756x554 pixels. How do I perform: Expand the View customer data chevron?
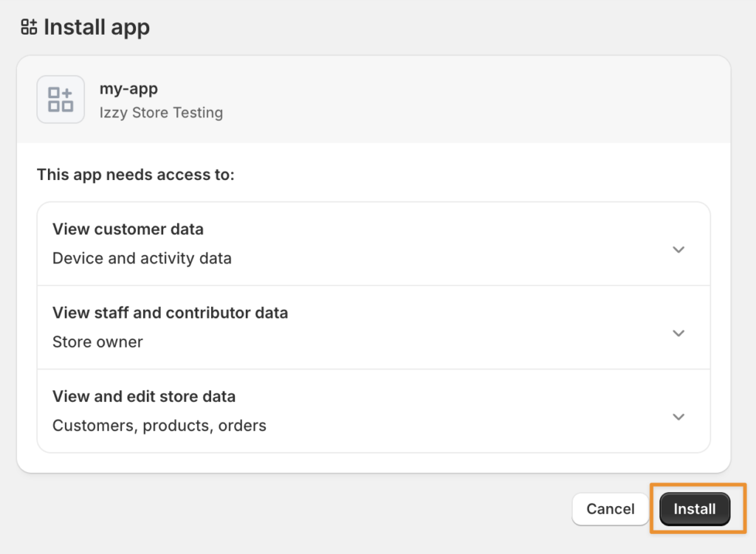click(678, 249)
